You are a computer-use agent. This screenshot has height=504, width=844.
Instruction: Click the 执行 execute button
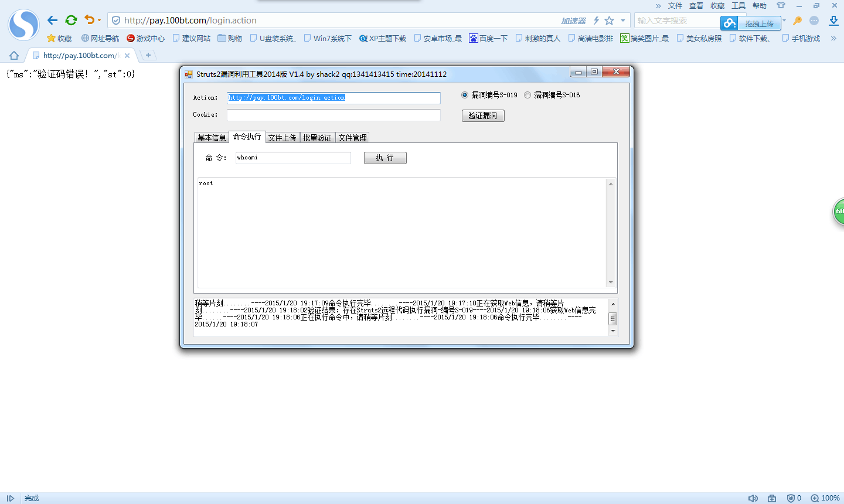pyautogui.click(x=385, y=158)
